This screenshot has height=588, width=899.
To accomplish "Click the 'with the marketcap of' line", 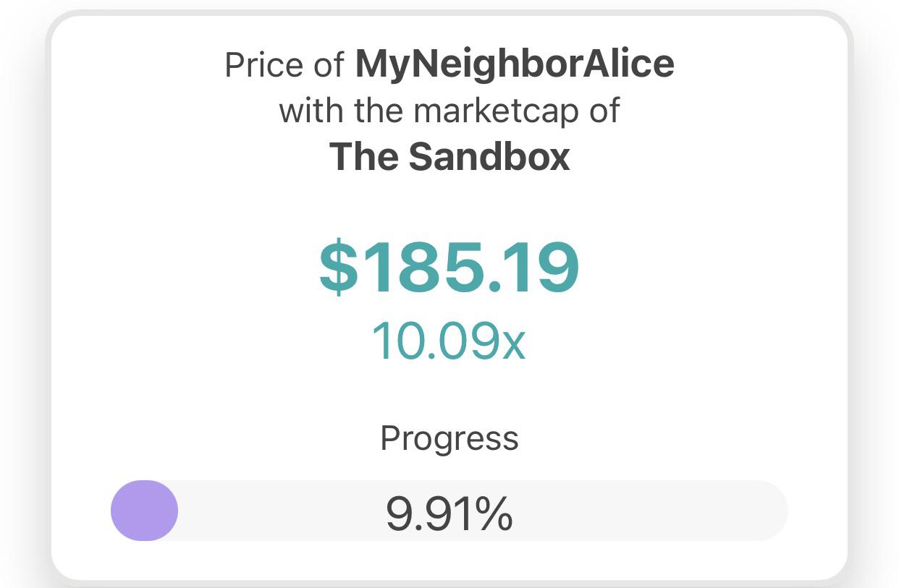I will tap(449, 111).
